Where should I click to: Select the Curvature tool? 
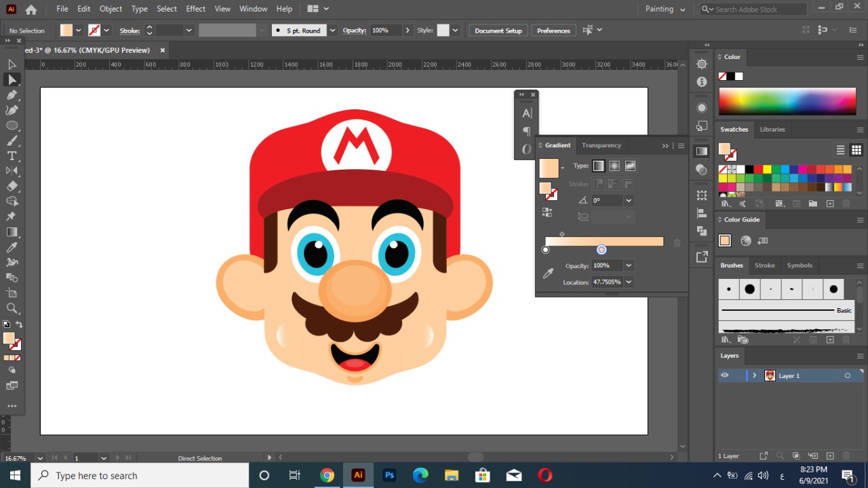[12, 110]
